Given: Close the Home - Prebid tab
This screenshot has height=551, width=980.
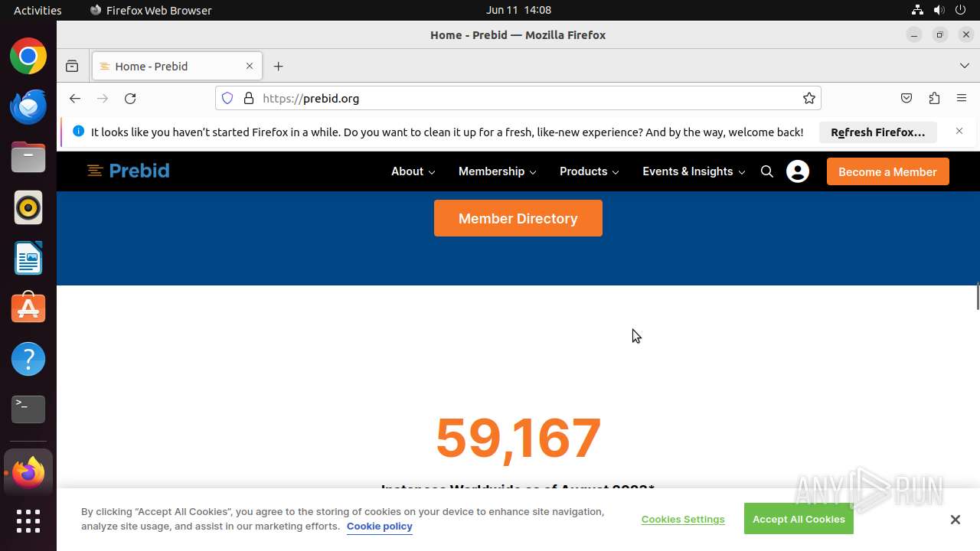Looking at the screenshot, I should click(x=250, y=67).
